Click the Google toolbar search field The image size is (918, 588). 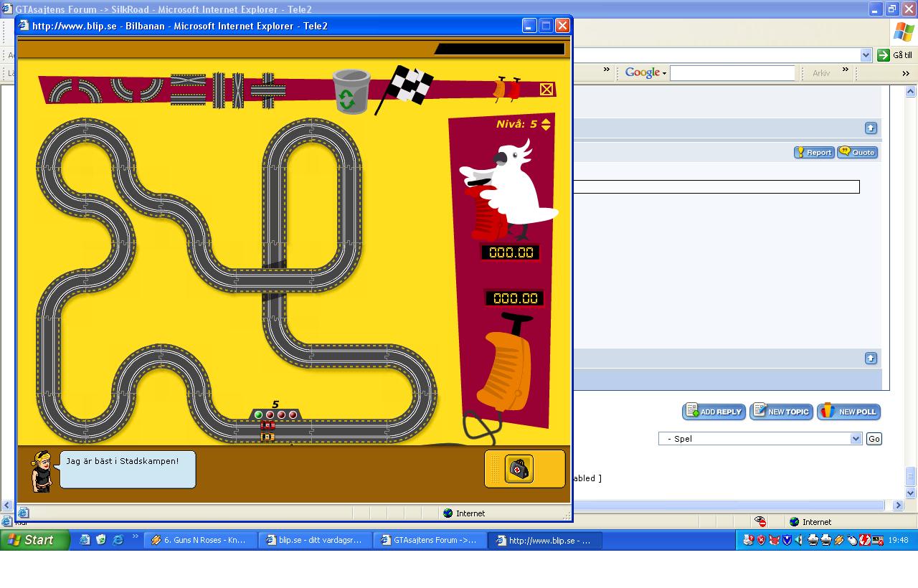click(x=732, y=73)
